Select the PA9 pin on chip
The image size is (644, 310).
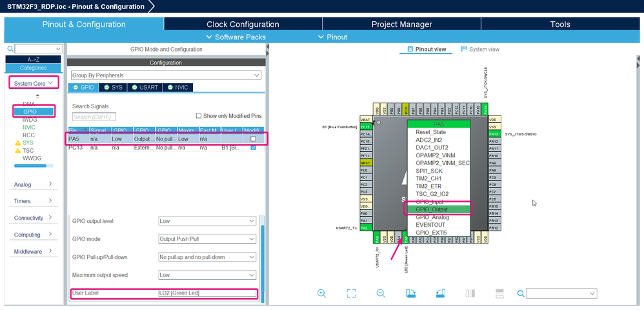494,163
